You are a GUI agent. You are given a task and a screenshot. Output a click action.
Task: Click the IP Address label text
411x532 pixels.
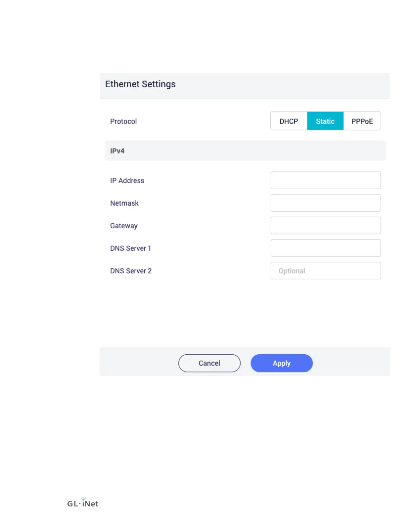point(127,181)
